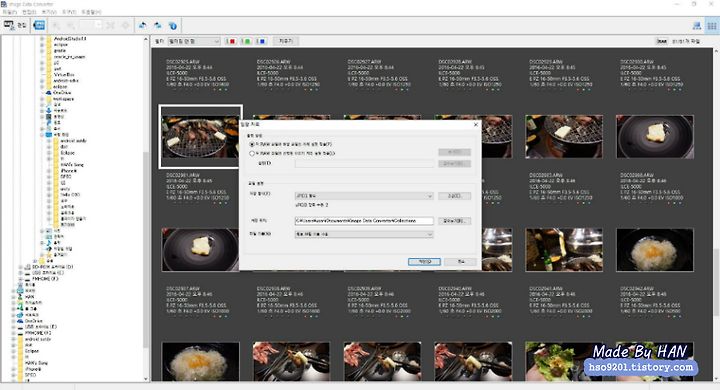The image size is (720, 390).
Task: Click the view mode icon beside grid icon
Action: coord(697,26)
